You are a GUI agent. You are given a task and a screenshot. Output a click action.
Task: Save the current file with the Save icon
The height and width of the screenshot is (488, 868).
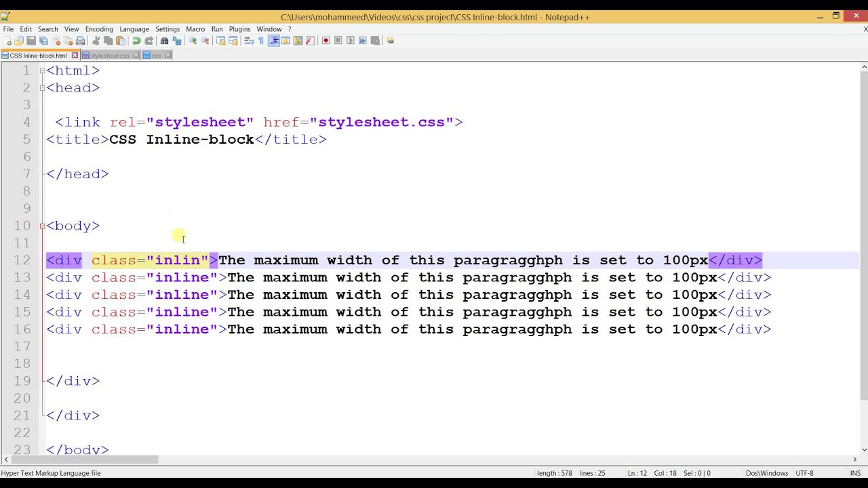31,41
